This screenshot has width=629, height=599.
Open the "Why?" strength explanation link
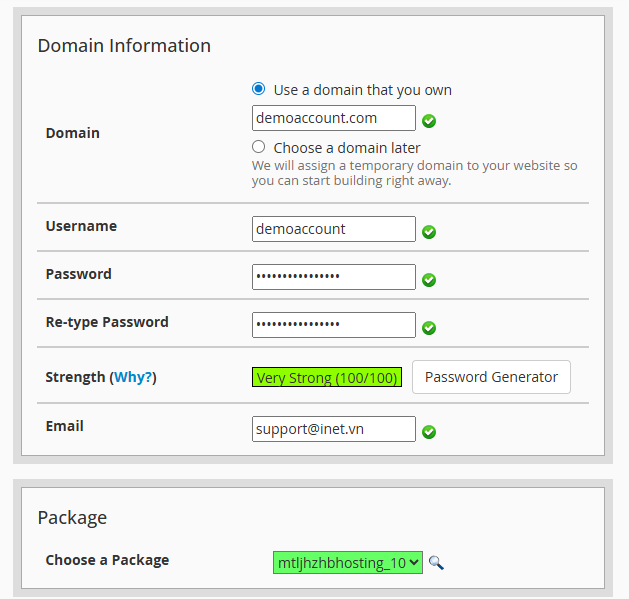(x=133, y=377)
